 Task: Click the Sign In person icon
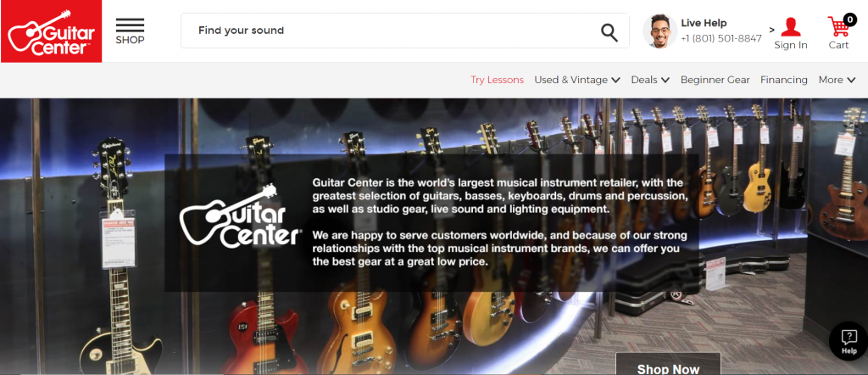click(791, 27)
